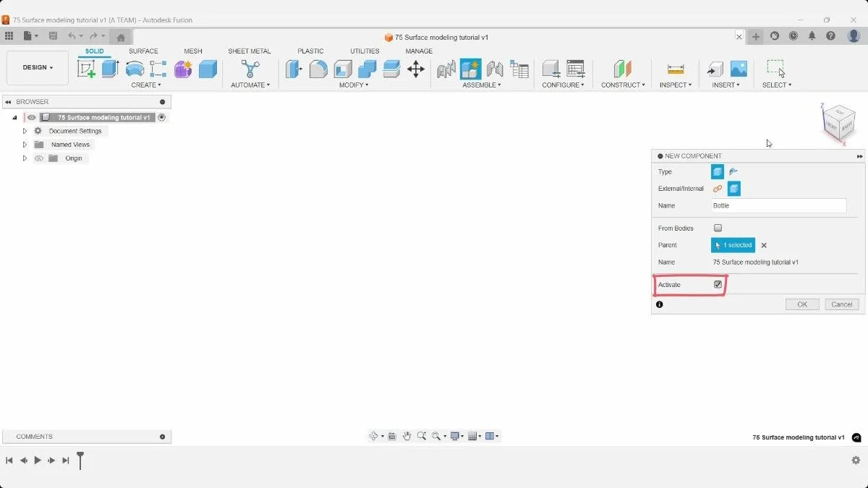This screenshot has height=488, width=868.
Task: Select the Move/Copy tool
Action: [x=416, y=69]
